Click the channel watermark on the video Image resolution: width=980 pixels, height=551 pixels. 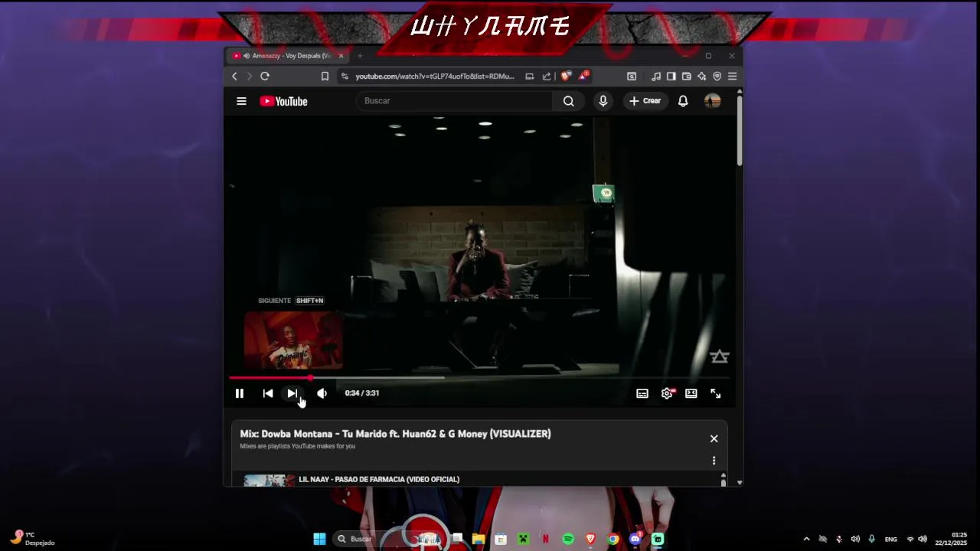pos(719,357)
